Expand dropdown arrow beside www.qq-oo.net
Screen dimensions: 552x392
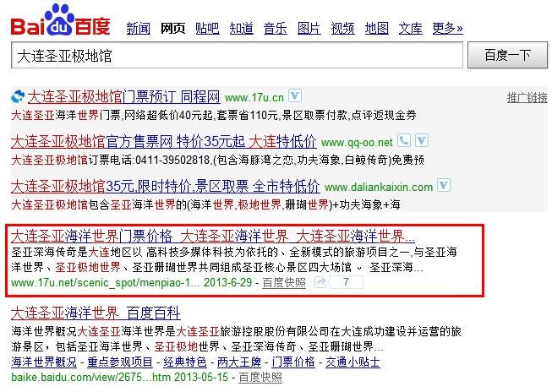(x=422, y=141)
